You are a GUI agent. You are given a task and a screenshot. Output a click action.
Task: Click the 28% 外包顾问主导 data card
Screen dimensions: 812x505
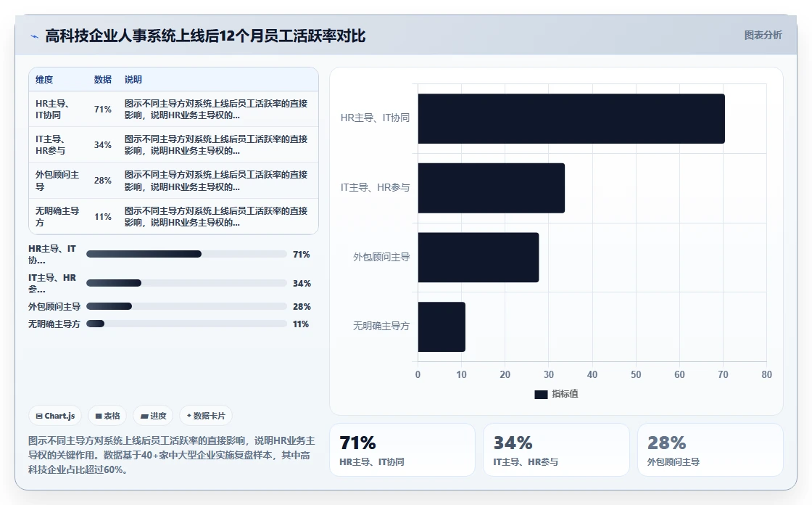click(710, 450)
